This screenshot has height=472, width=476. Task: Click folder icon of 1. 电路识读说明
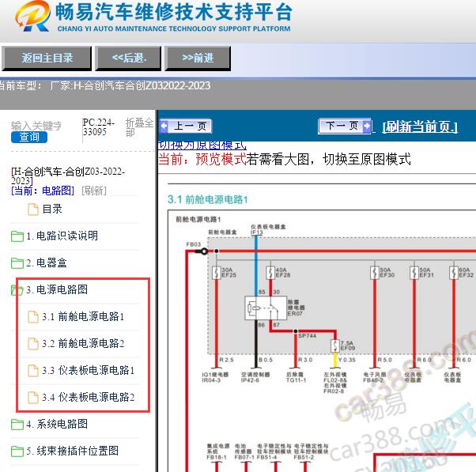point(17,236)
